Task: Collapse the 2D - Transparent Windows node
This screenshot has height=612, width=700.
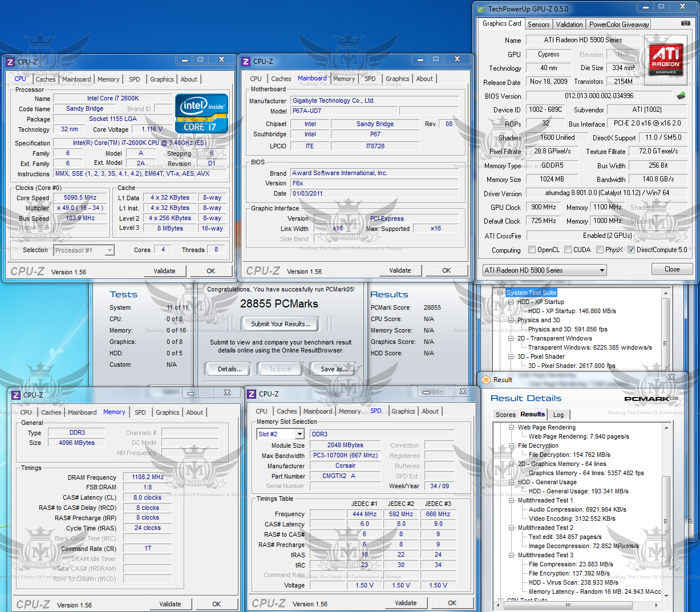Action: coord(511,338)
